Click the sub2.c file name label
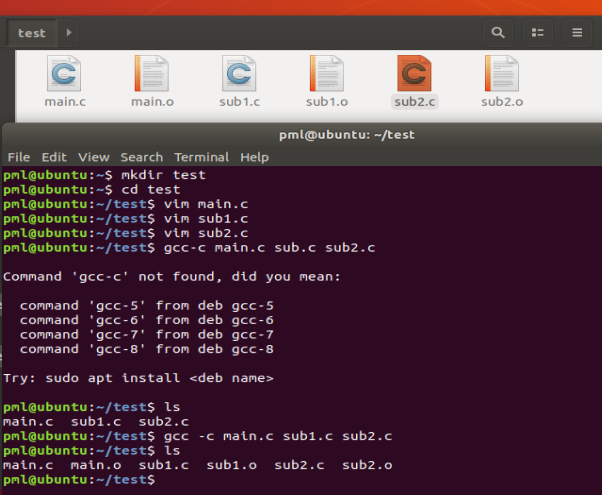The width and height of the screenshot is (602, 495). point(414,102)
